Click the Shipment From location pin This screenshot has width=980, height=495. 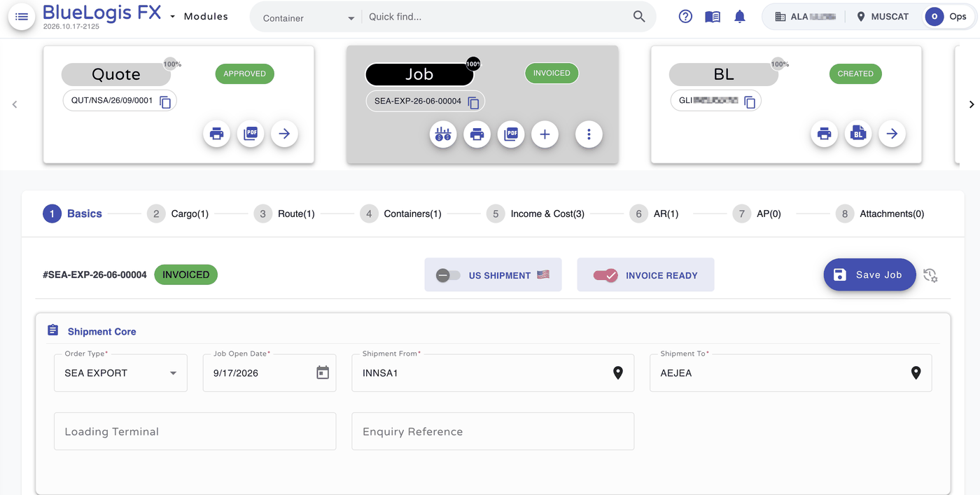point(618,373)
